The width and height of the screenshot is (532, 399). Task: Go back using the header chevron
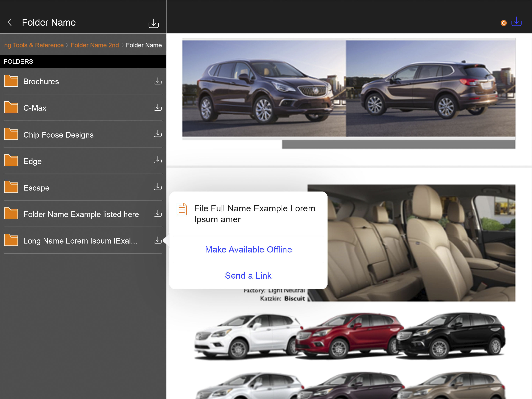click(10, 22)
